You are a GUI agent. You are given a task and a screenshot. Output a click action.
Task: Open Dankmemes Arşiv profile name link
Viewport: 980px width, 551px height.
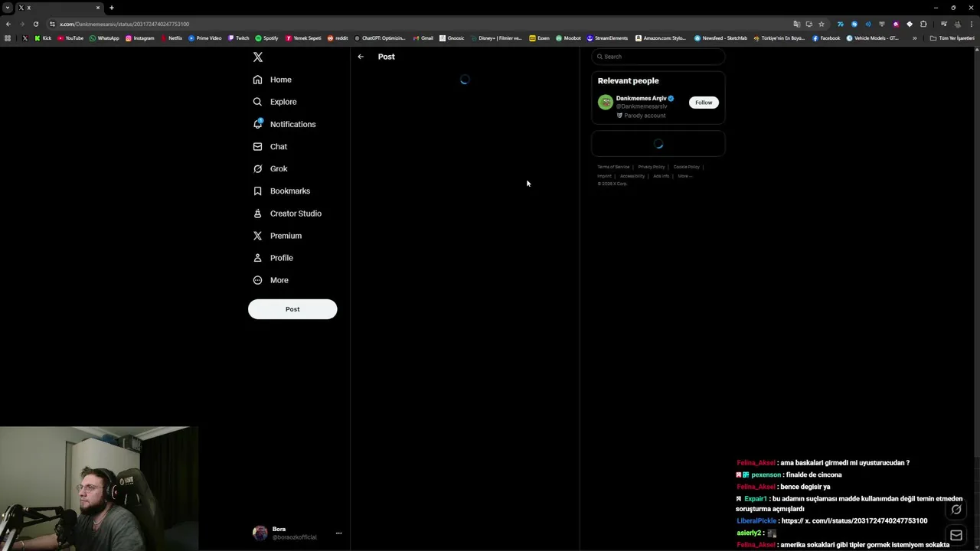click(x=641, y=99)
